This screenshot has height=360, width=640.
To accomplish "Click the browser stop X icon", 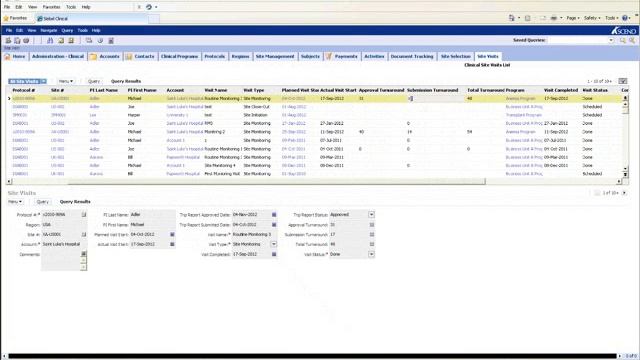I will (139, 7).
